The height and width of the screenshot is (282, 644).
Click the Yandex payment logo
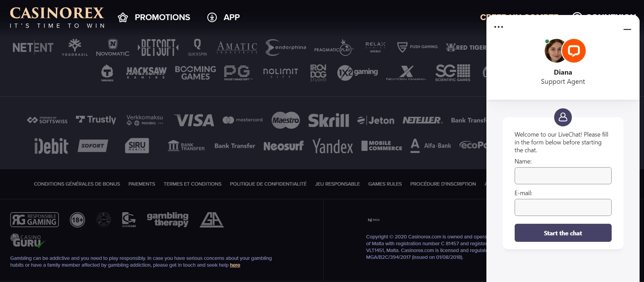tap(333, 146)
